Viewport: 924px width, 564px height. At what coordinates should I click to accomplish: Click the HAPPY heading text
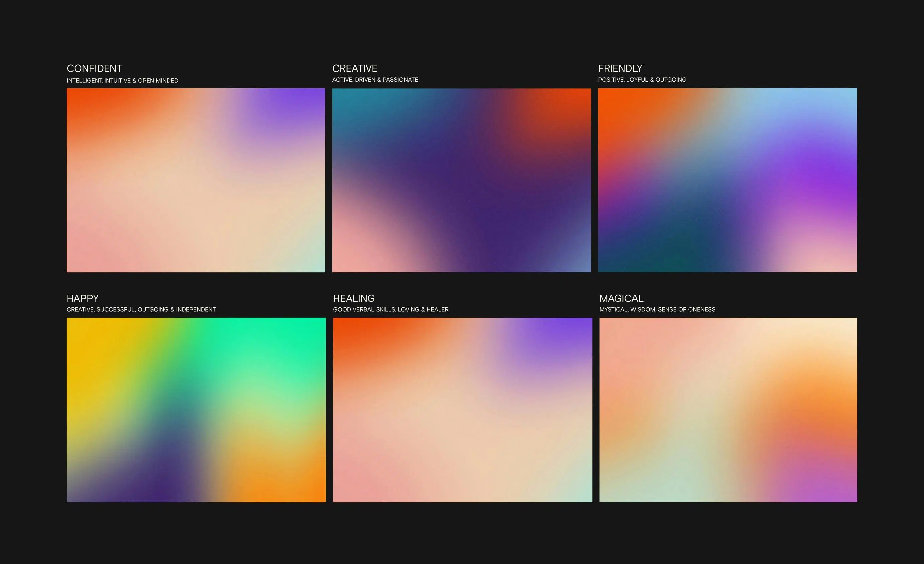(x=83, y=298)
